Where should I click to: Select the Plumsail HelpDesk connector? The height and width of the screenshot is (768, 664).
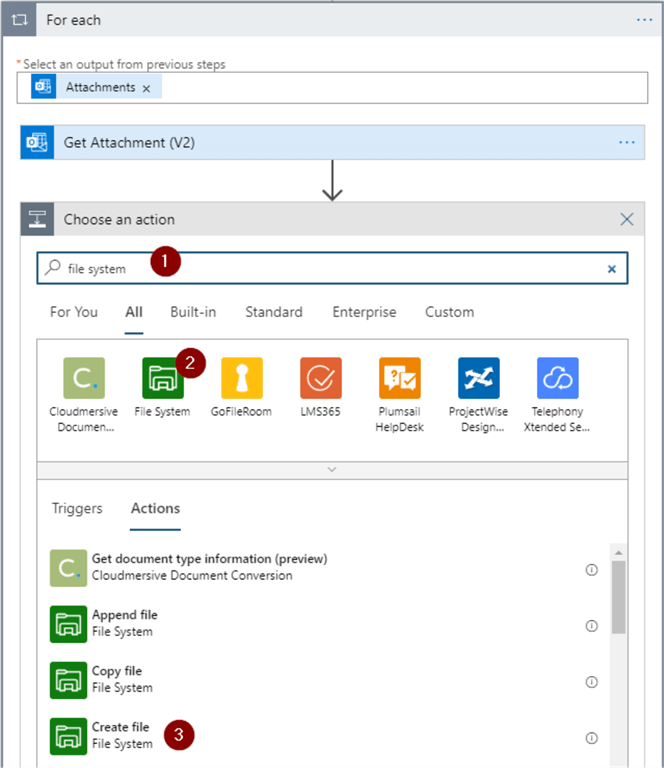400,378
